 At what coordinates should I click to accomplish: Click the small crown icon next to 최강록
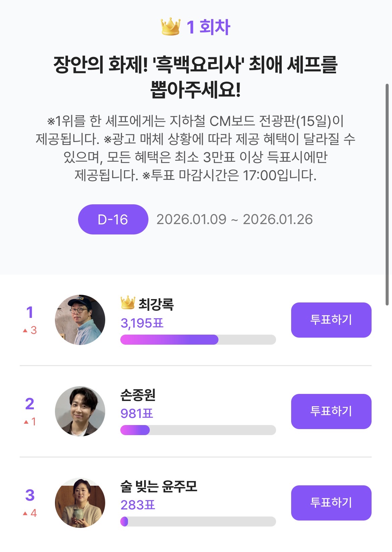[x=128, y=303]
